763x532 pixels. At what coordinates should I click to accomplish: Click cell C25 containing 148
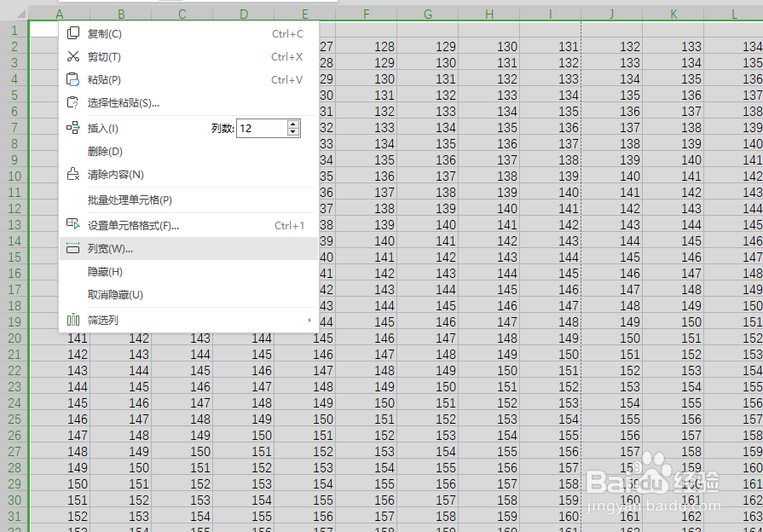[x=182, y=419]
